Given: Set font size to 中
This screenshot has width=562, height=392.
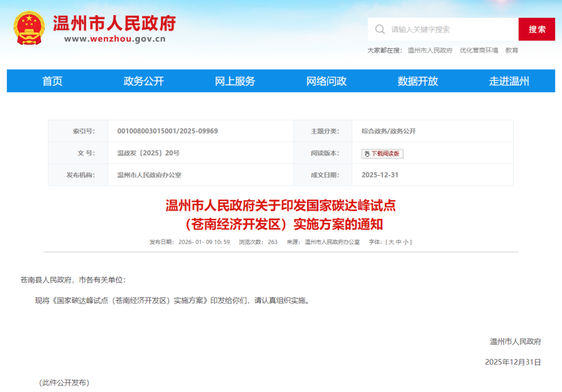Looking at the screenshot, I should tap(398, 242).
